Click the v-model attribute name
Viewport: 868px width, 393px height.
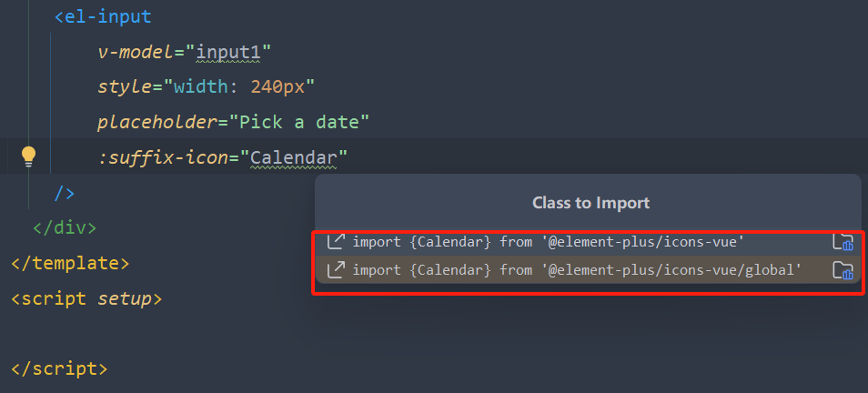(x=136, y=52)
